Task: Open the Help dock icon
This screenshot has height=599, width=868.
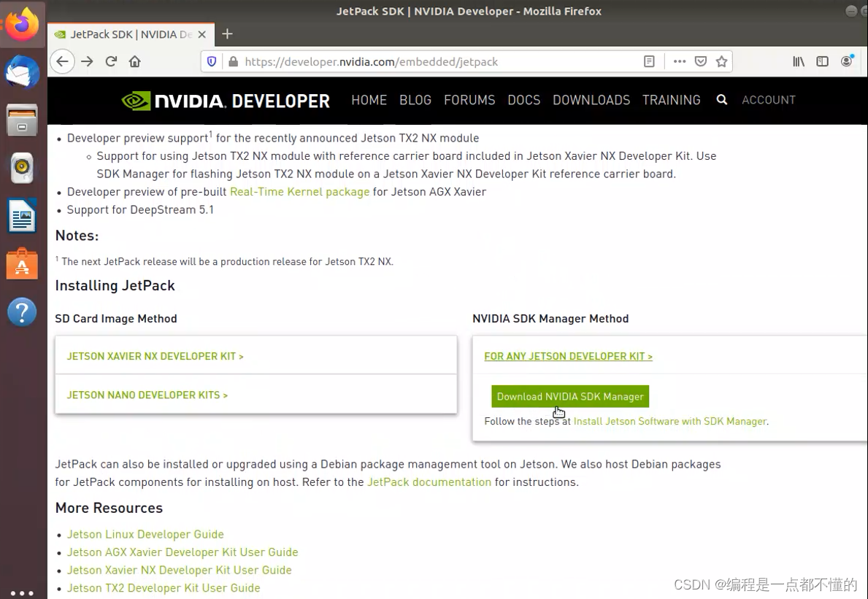Action: click(23, 312)
